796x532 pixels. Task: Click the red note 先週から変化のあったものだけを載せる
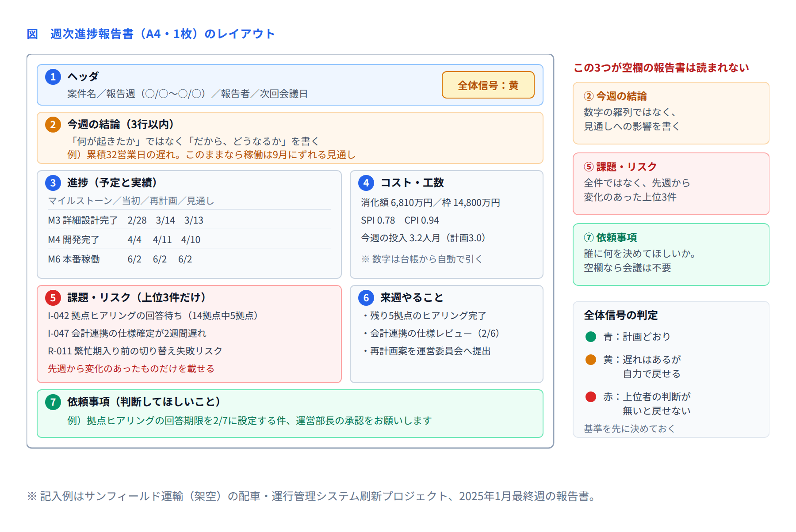131,369
